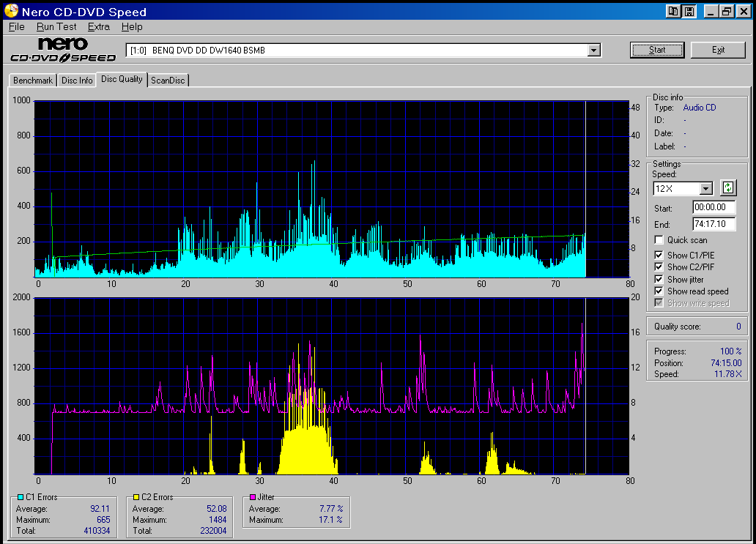This screenshot has height=544, width=756.
Task: Click the Speed value 11.78 X
Action: (x=727, y=374)
